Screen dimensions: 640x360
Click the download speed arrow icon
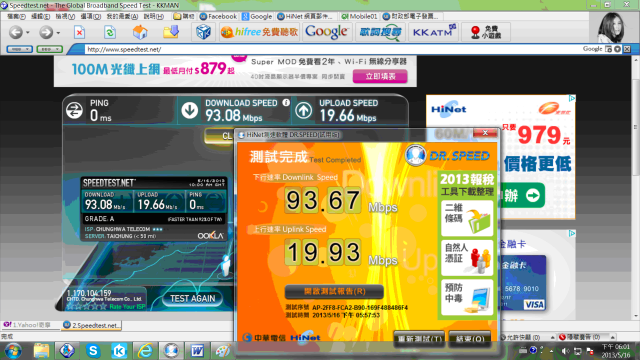pyautogui.click(x=189, y=110)
